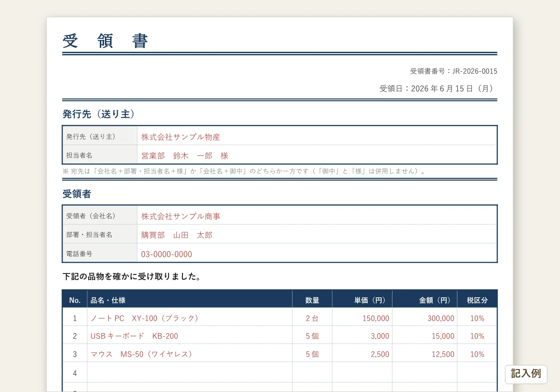Viewport: 560px width, 392px height.
Task: Select receipt number JR-2026-0015
Action: click(x=475, y=71)
